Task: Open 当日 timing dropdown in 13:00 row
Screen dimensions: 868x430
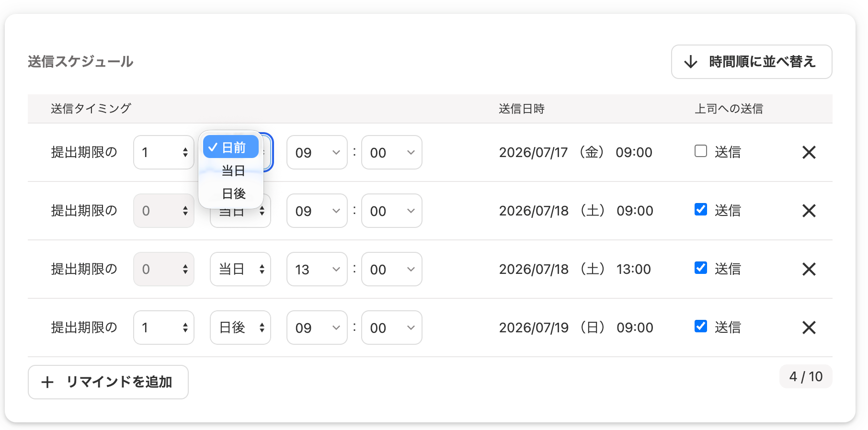Action: tap(240, 269)
